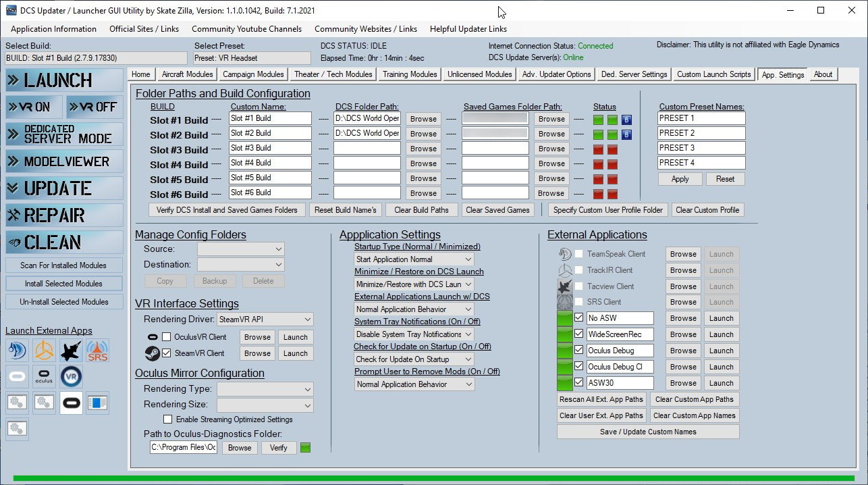The height and width of the screenshot is (485, 868).
Task: Open the Select Build dropdown
Action: click(95, 58)
